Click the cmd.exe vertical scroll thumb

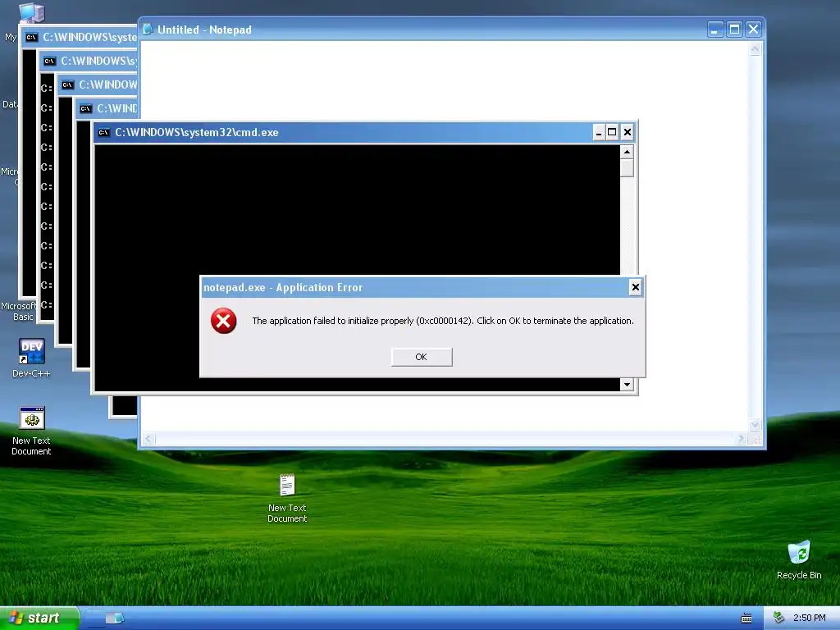point(627,167)
